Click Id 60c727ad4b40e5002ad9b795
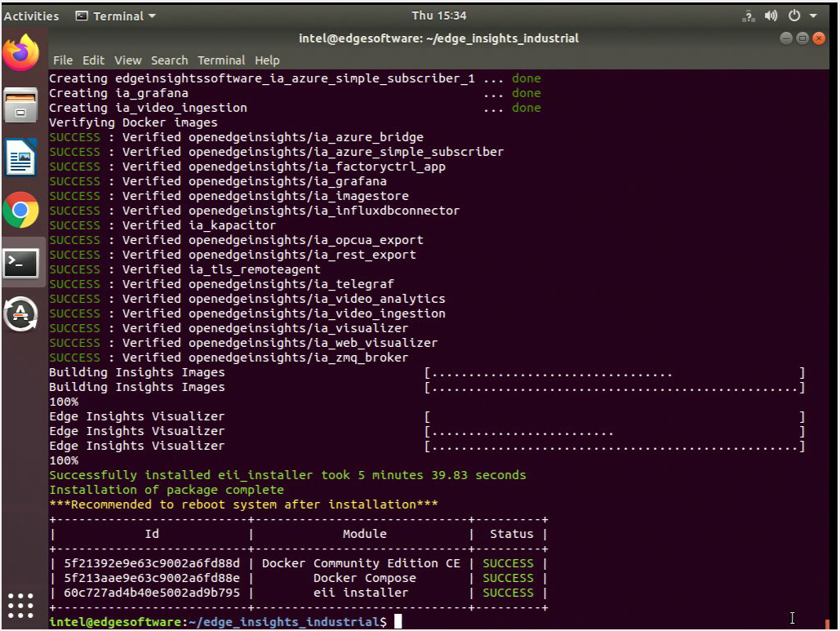840x631 pixels. pos(152,593)
